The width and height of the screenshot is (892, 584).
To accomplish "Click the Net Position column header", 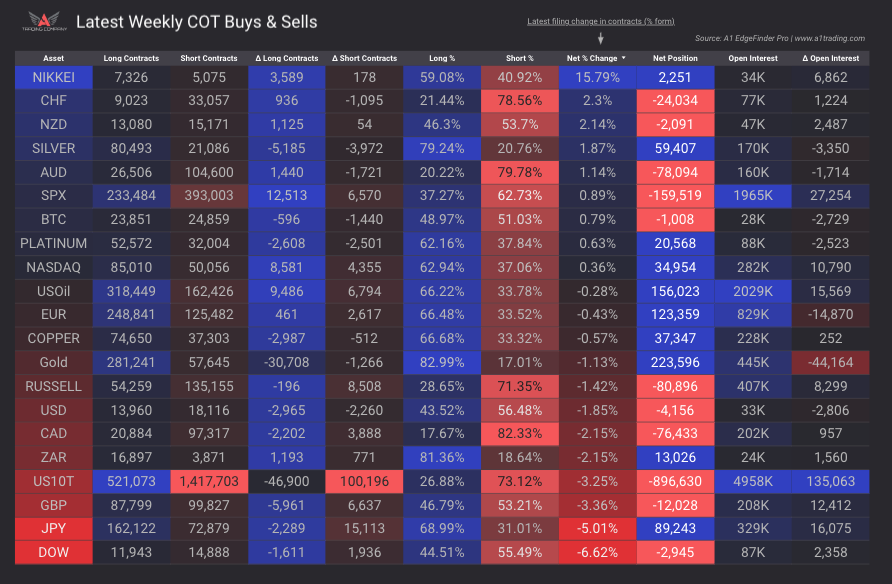I will pos(676,58).
